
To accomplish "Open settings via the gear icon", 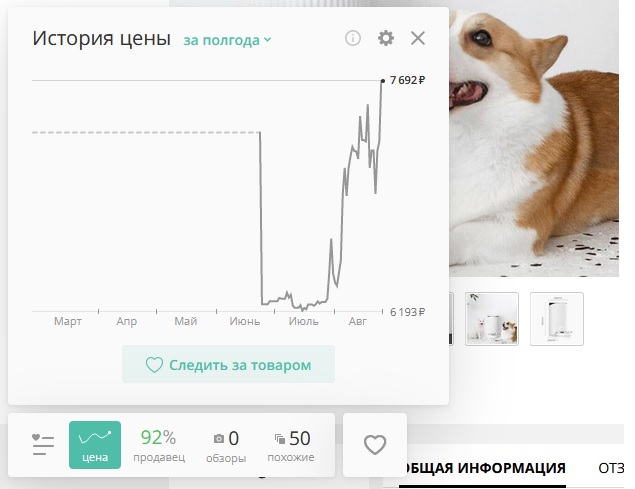I will point(386,38).
